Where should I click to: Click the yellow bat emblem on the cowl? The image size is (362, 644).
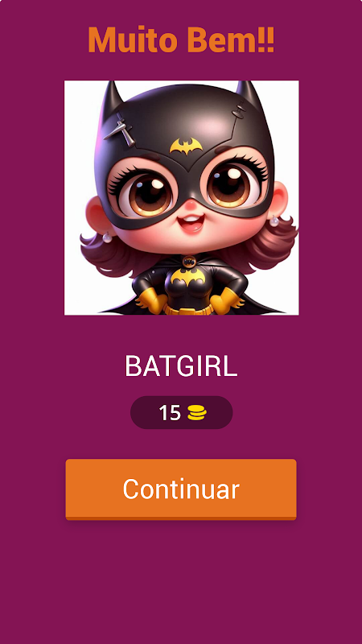186,147
